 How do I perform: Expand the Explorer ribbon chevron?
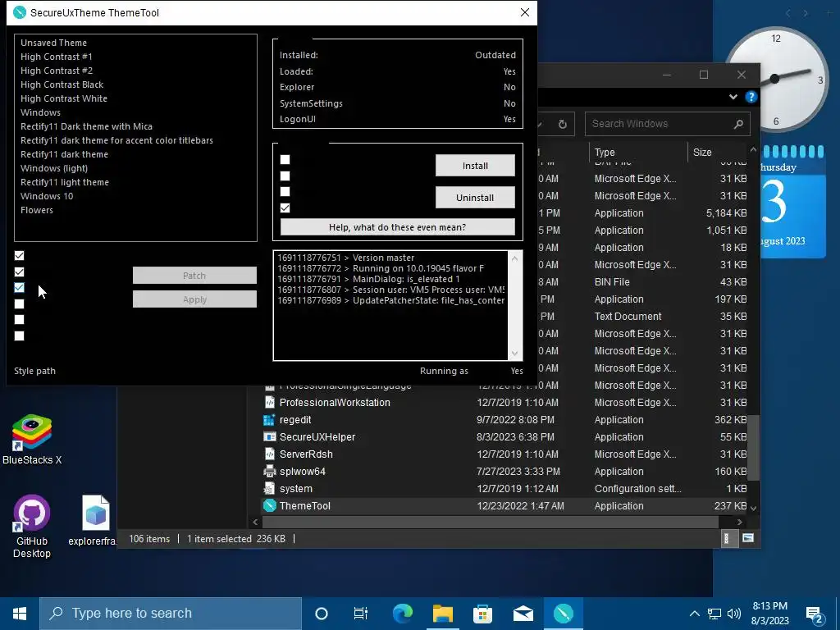733,97
